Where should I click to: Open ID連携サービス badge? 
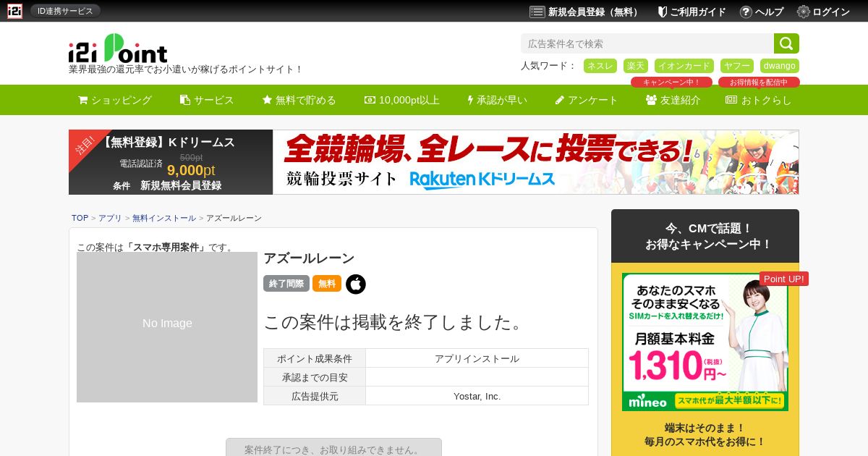coord(65,11)
